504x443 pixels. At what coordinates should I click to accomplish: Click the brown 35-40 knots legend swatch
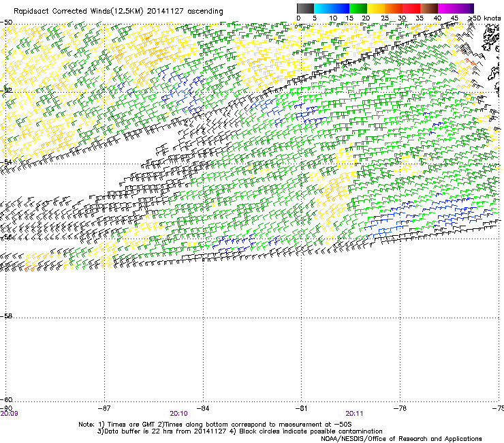coord(429,8)
